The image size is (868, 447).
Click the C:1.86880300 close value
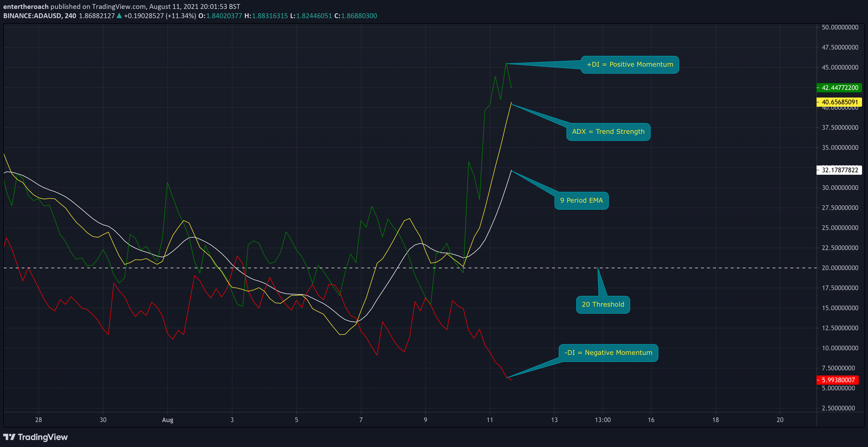point(355,16)
